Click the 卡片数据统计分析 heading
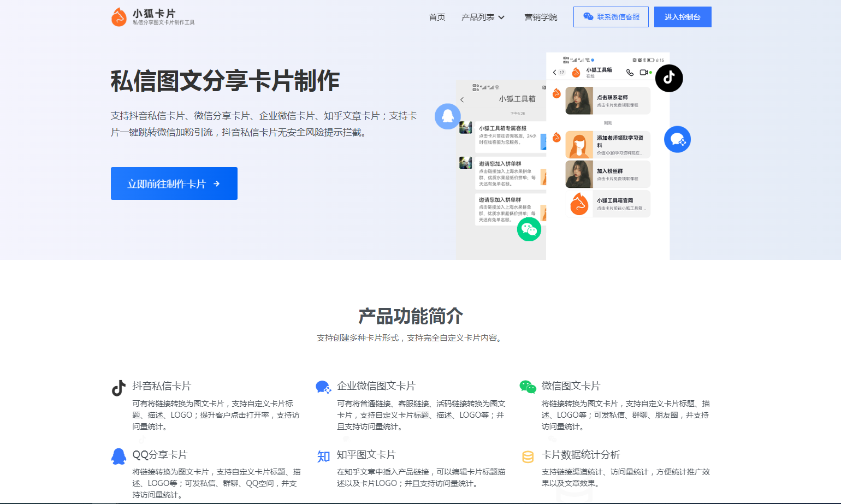Screen dimensions: 841x504 [x=581, y=455]
